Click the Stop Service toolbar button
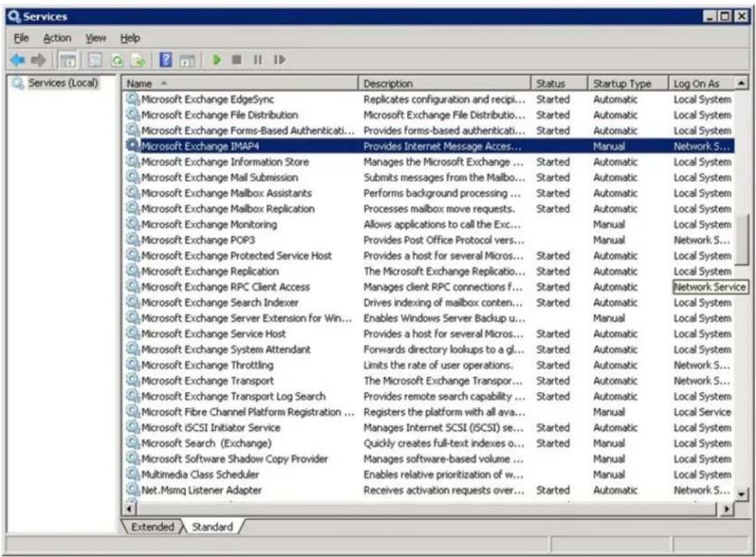This screenshot has width=756, height=557. [x=236, y=60]
